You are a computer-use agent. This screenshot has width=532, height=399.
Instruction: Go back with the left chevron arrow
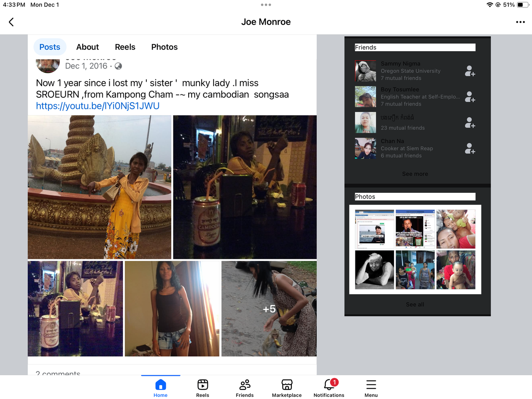pos(11,22)
